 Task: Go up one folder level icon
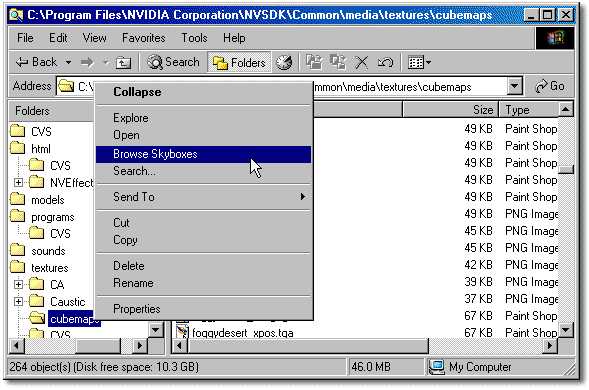point(124,62)
